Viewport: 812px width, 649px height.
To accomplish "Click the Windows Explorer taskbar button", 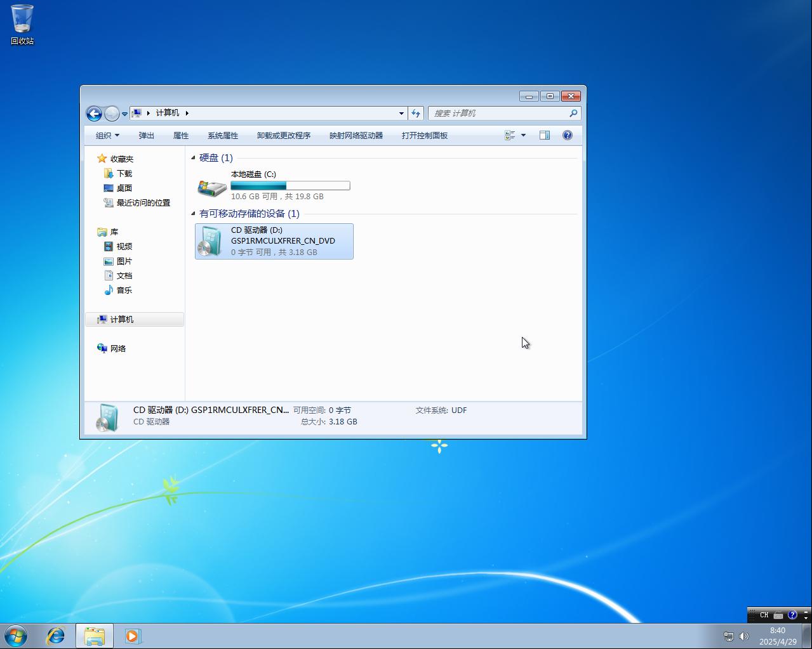I will (95, 636).
